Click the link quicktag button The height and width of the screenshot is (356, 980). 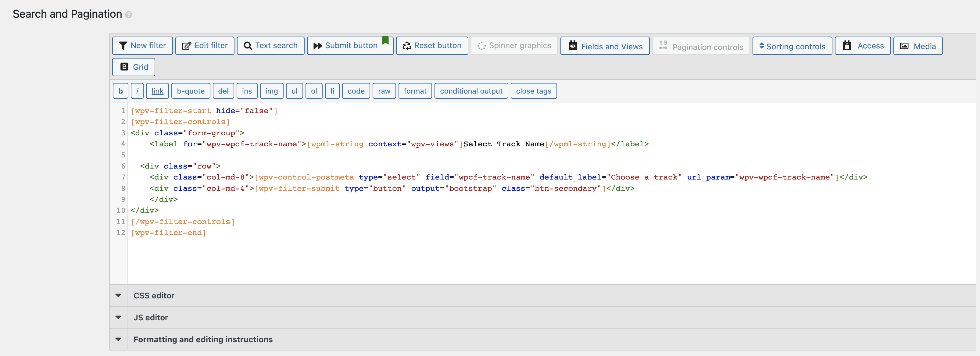pos(158,91)
